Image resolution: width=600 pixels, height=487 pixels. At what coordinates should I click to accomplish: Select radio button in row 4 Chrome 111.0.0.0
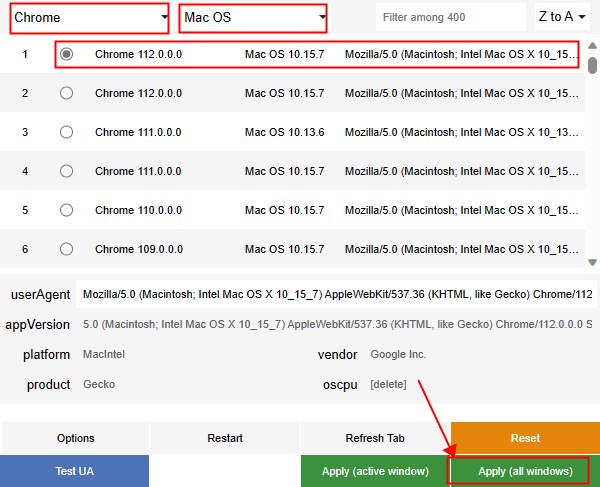[x=67, y=171]
